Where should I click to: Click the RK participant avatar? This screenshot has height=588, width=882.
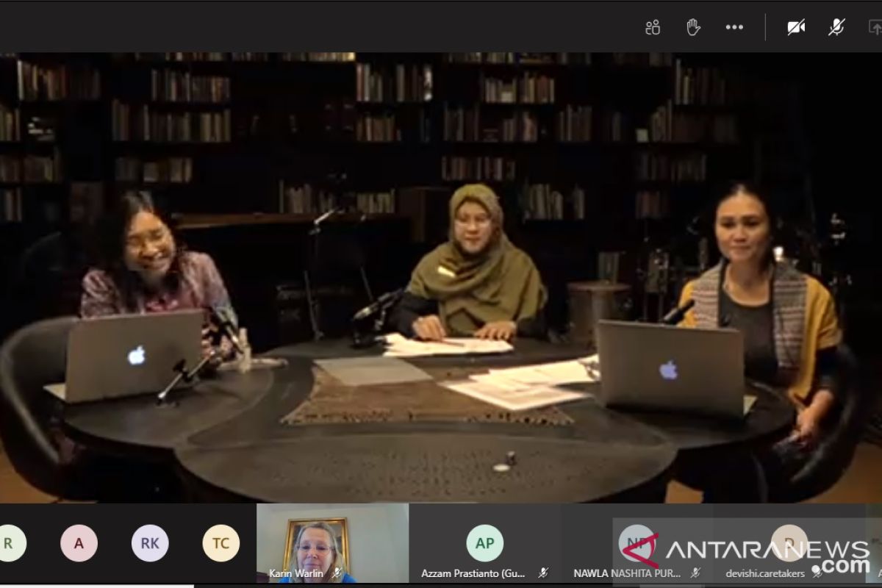click(150, 543)
